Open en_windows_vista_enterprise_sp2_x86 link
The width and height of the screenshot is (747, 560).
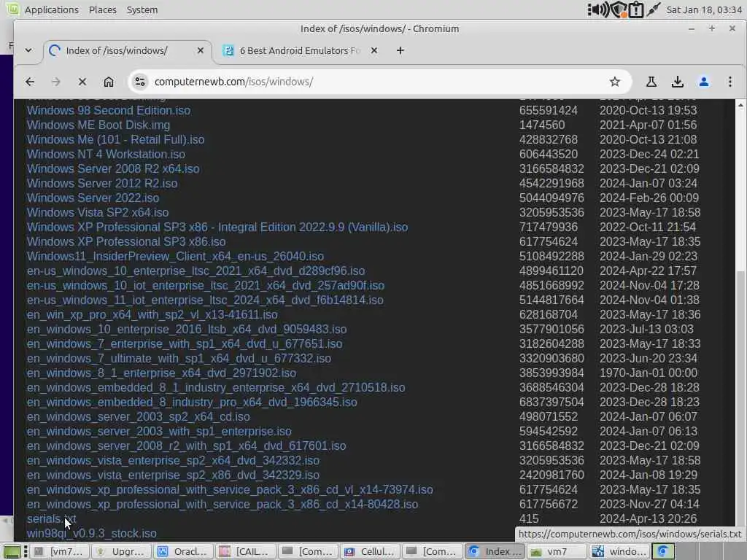pyautogui.click(x=173, y=475)
